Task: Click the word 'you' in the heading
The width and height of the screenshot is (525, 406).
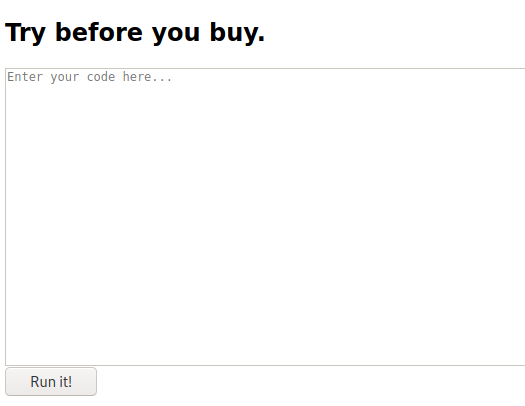Action: point(176,34)
